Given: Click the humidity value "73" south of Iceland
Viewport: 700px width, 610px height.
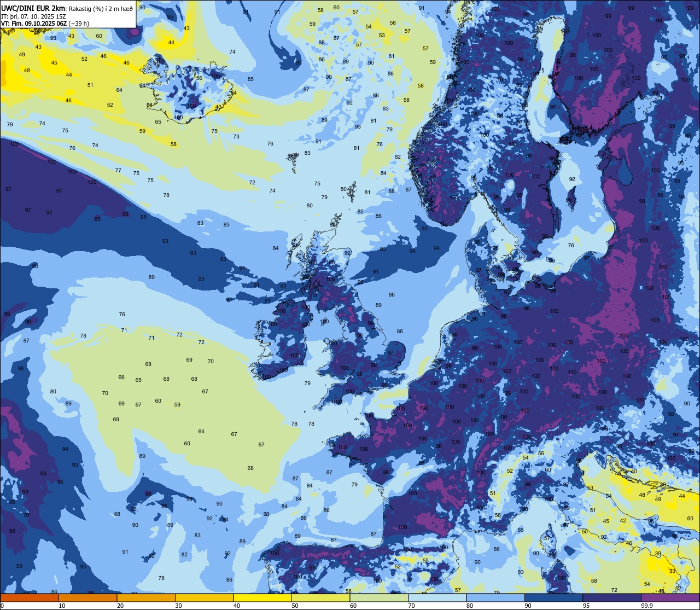Looking at the screenshot, I should coord(236,136).
